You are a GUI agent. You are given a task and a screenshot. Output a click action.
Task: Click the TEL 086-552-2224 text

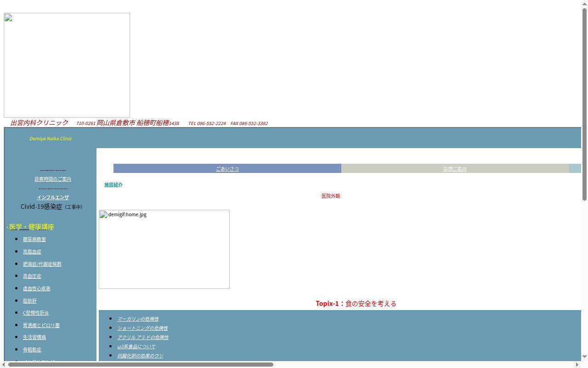tap(207, 123)
